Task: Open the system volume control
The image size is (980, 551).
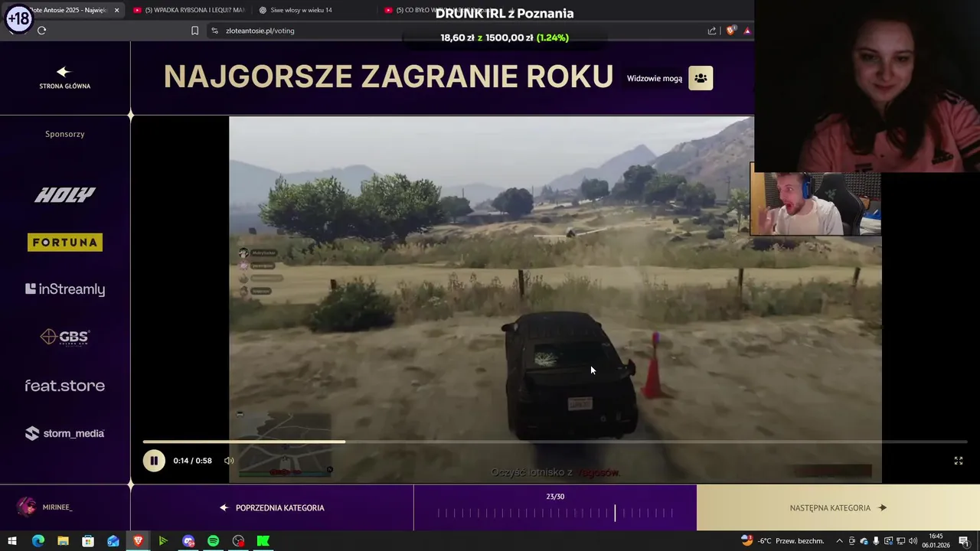Action: click(913, 541)
